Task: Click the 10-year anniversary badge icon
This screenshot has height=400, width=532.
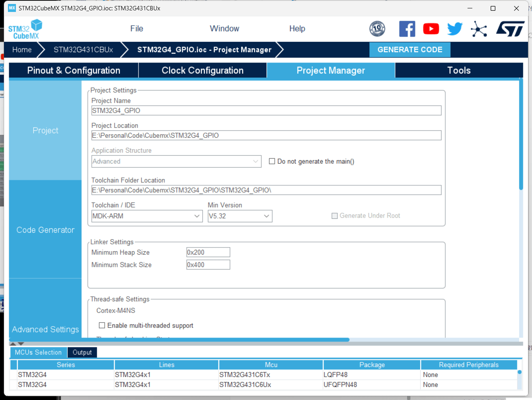Action: [x=377, y=29]
